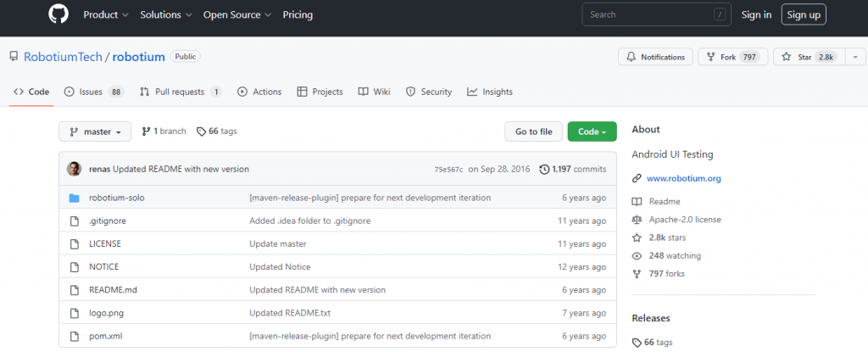Click the star icon next to 2.8k stars
This screenshot has height=352, width=868.
pyautogui.click(x=637, y=237)
